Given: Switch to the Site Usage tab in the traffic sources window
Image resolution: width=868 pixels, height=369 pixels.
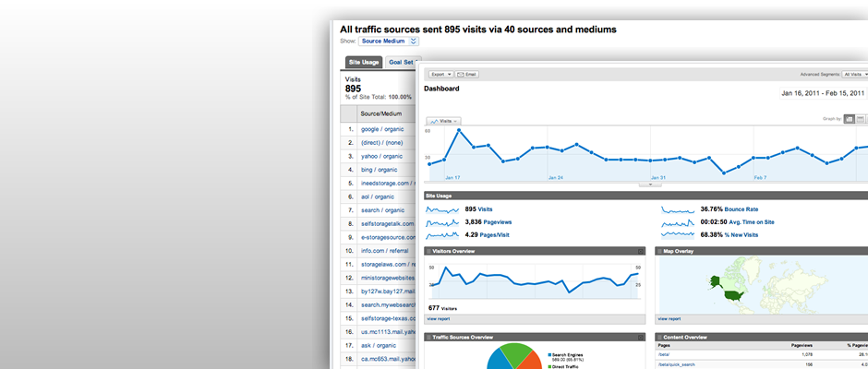Looking at the screenshot, I should click(x=364, y=63).
